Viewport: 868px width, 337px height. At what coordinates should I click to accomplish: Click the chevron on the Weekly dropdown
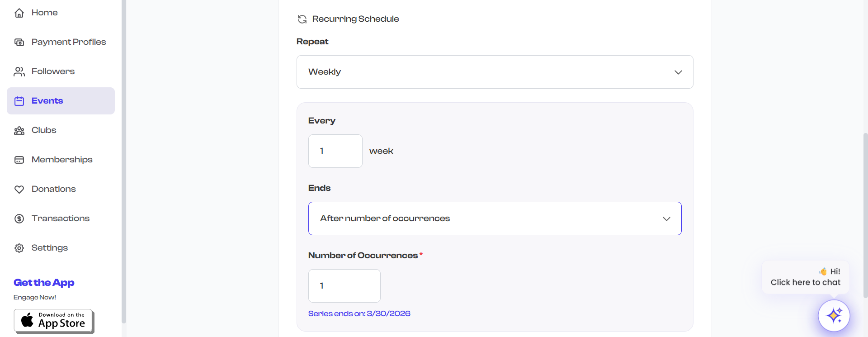coord(678,72)
